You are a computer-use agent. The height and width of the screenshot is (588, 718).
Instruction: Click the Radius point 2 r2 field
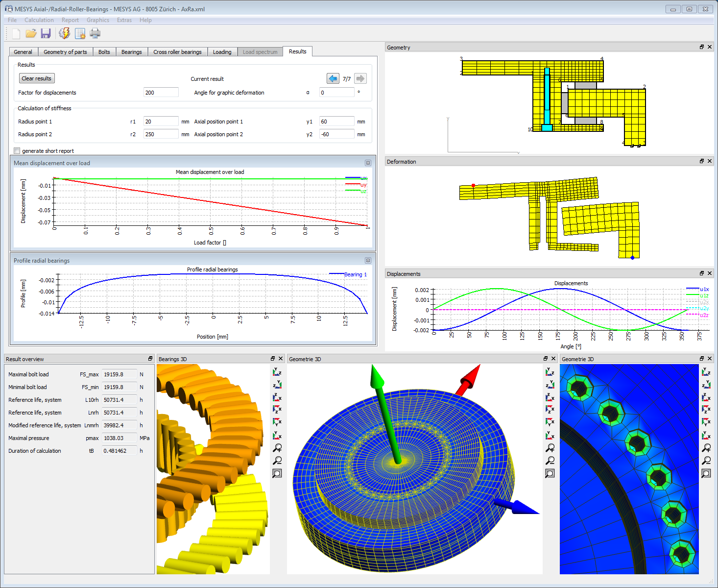click(161, 134)
